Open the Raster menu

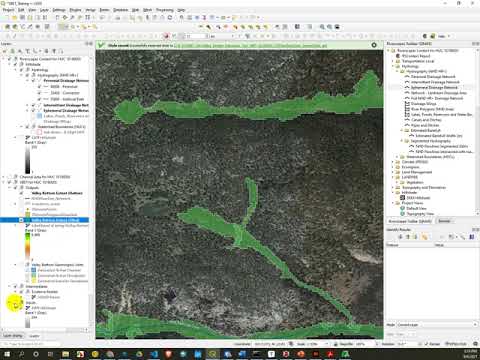coord(104,10)
